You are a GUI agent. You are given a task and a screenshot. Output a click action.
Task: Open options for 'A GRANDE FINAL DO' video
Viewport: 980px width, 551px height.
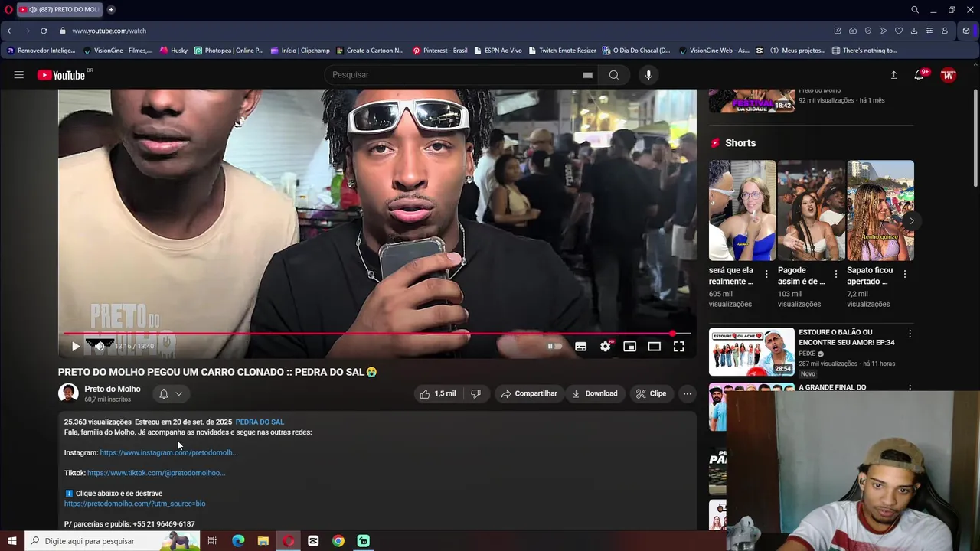point(910,389)
